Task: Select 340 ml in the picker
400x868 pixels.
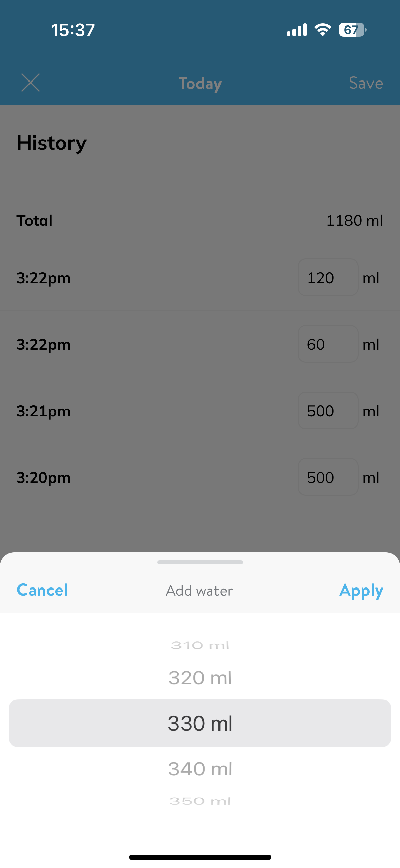Action: pyautogui.click(x=200, y=769)
